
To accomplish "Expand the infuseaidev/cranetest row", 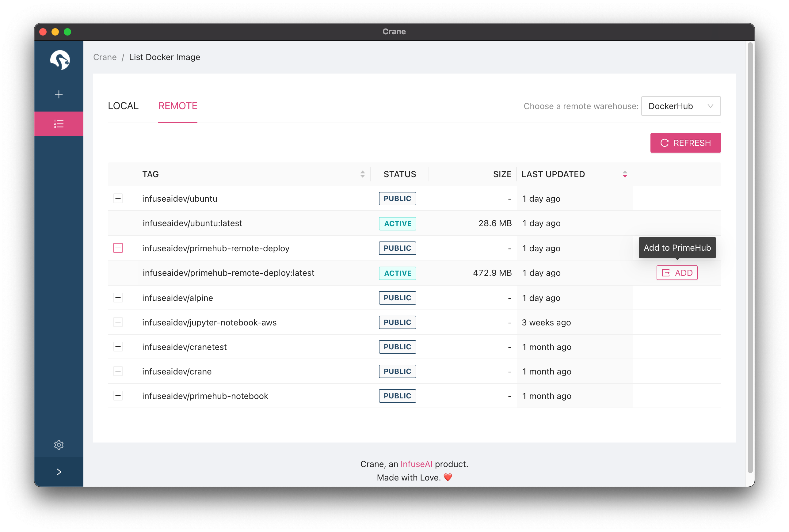I will coord(118,347).
